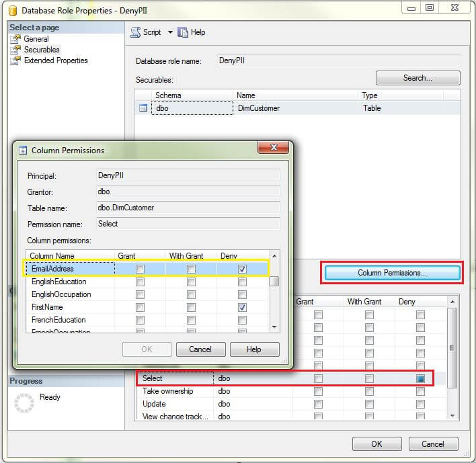Click the Search... button

point(418,78)
